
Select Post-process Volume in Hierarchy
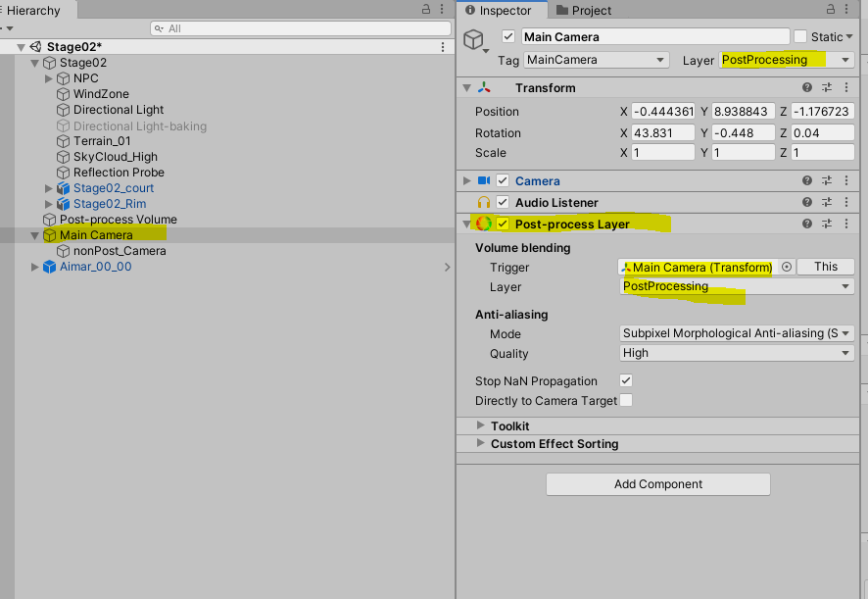[119, 220]
